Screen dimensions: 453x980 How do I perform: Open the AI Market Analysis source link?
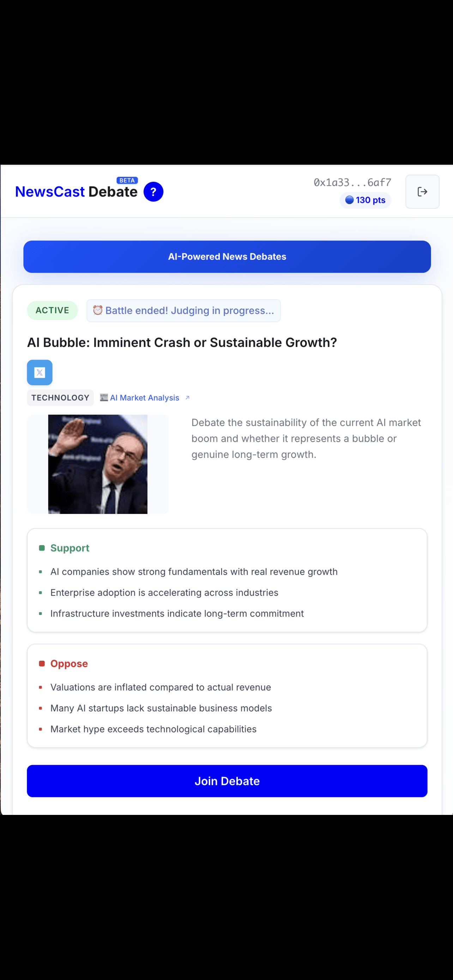click(x=145, y=398)
